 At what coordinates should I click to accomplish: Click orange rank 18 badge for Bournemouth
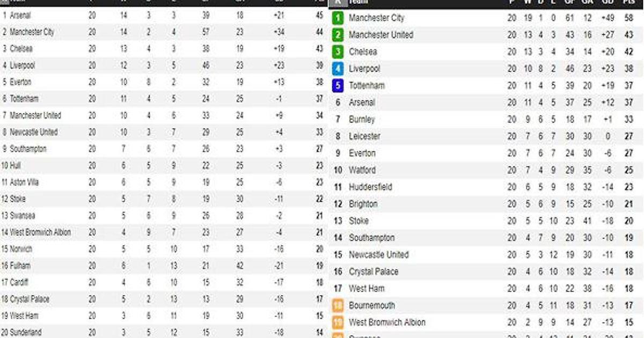coord(338,306)
